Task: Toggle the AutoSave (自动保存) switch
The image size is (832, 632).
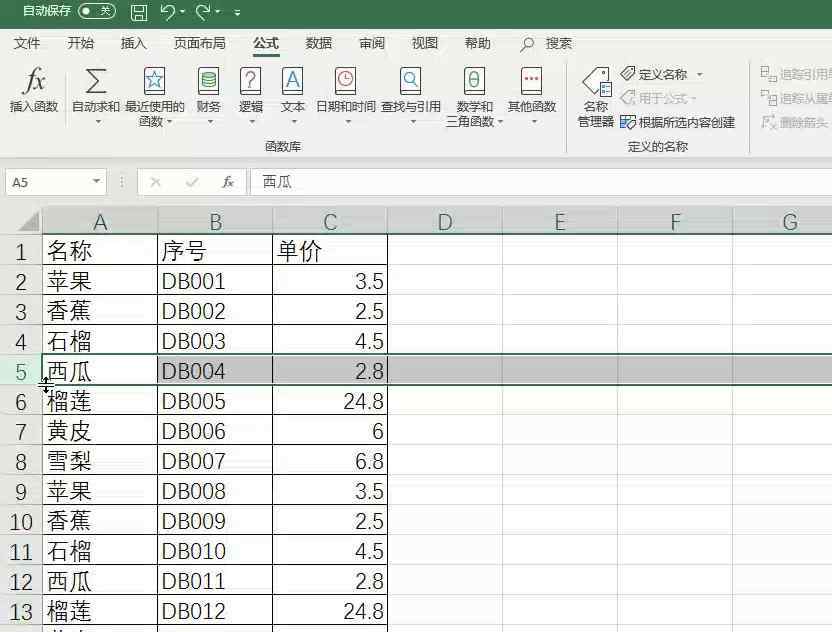Action: 96,12
